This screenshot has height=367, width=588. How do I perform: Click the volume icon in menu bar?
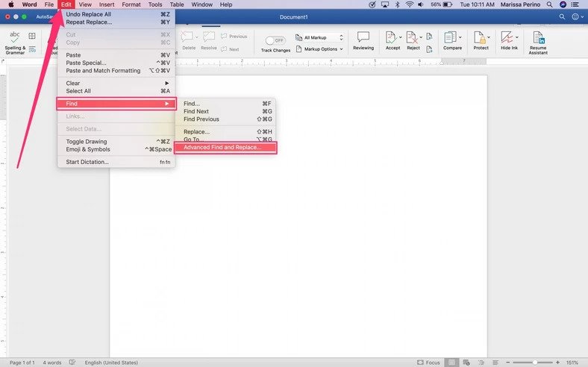point(421,4)
